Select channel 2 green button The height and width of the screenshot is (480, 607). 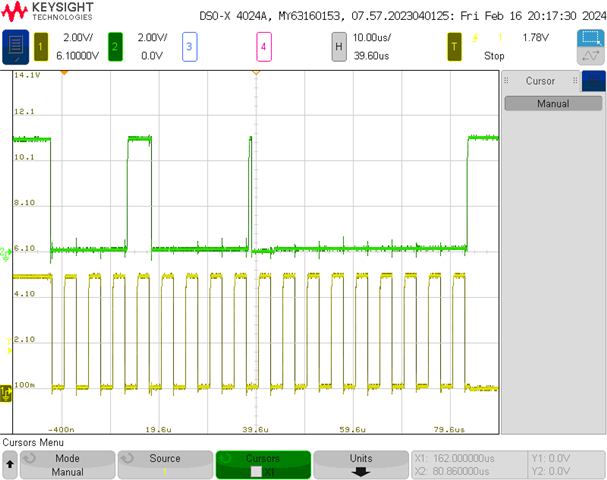(x=115, y=47)
